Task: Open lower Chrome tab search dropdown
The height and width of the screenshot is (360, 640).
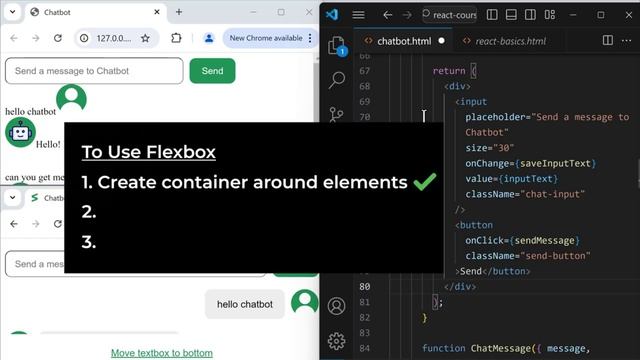Action: tap(13, 198)
